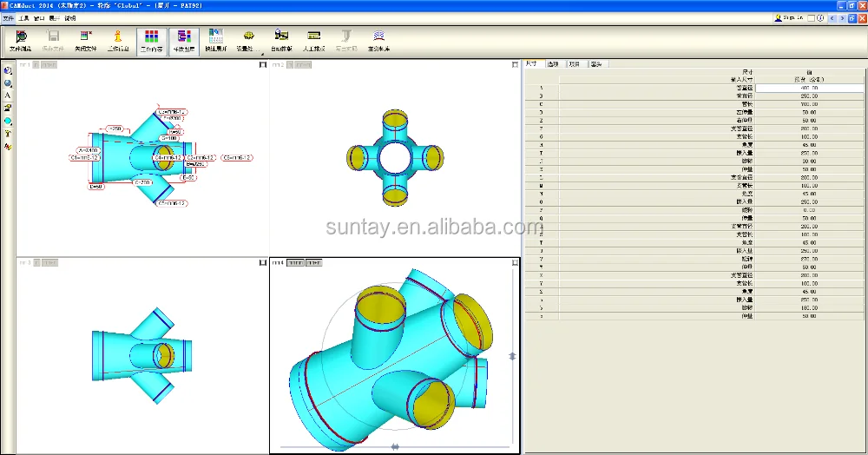
Task: Switch to the fourth properties tab
Action: [597, 64]
